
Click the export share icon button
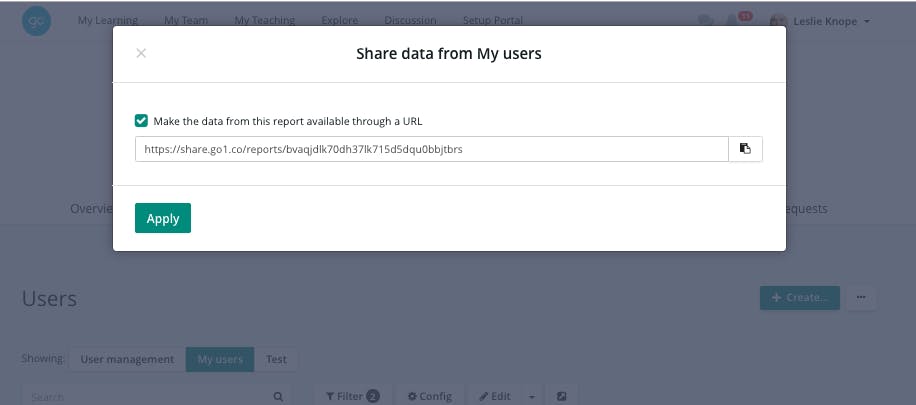(x=562, y=397)
